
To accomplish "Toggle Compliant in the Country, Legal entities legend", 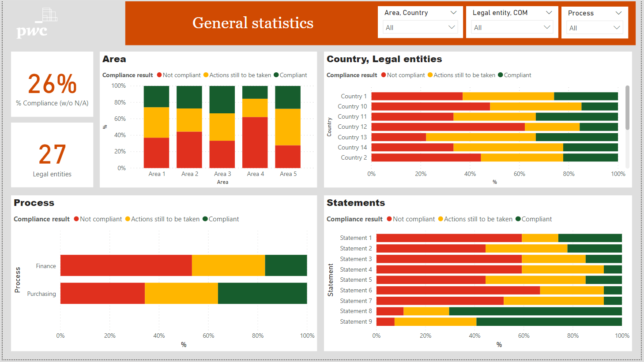I will click(500, 75).
